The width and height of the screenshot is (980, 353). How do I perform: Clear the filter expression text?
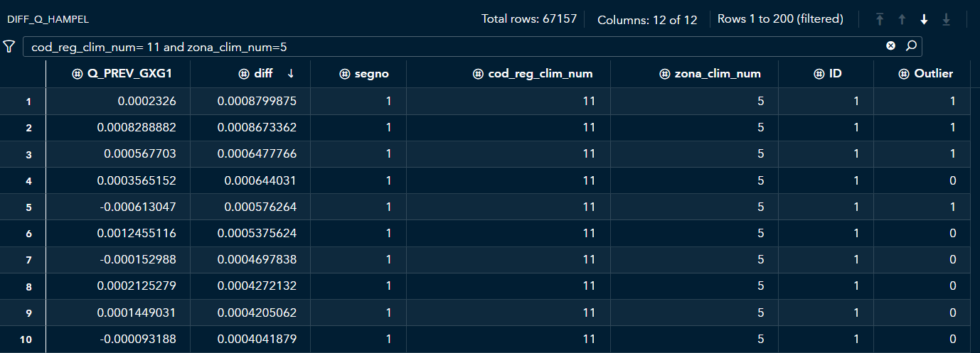coord(890,46)
